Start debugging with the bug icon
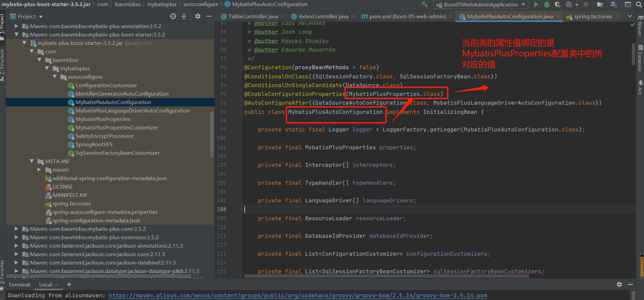This screenshot has height=300, width=644. click(x=547, y=4)
